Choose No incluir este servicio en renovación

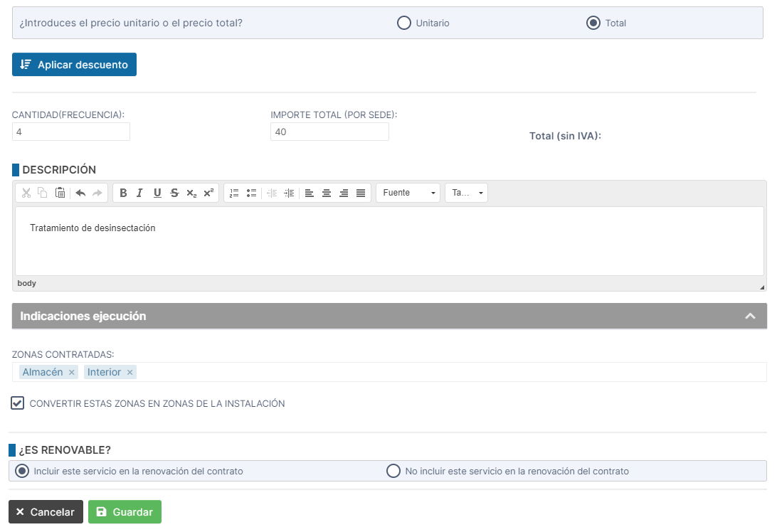click(393, 471)
